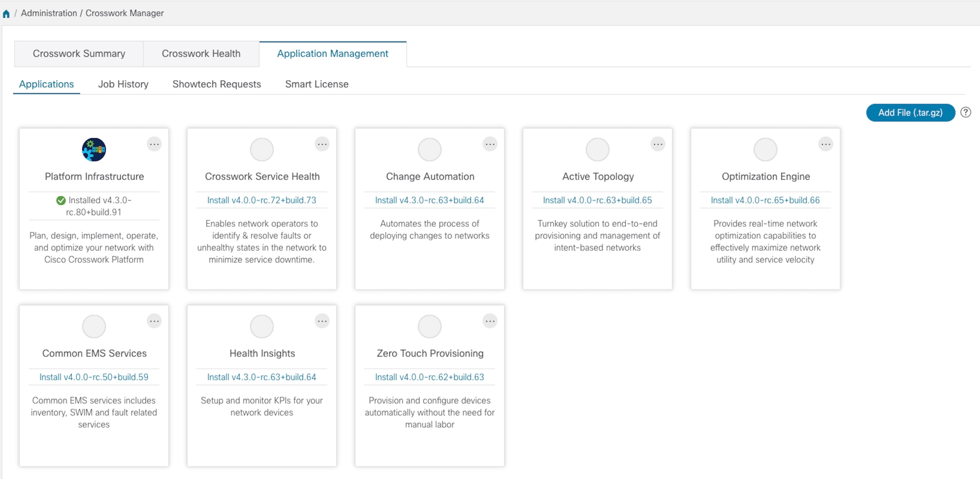This screenshot has height=479, width=980.
Task: Click the Active Topology card title
Action: click(x=598, y=177)
